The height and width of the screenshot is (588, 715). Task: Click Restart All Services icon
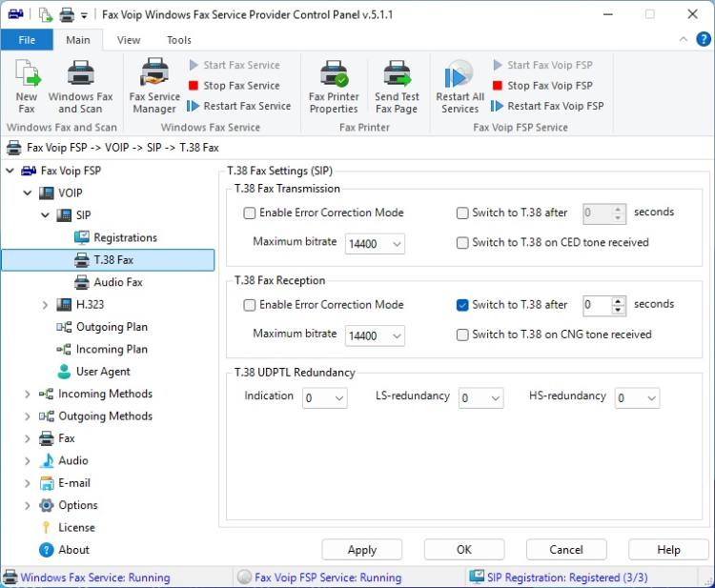coord(460,74)
